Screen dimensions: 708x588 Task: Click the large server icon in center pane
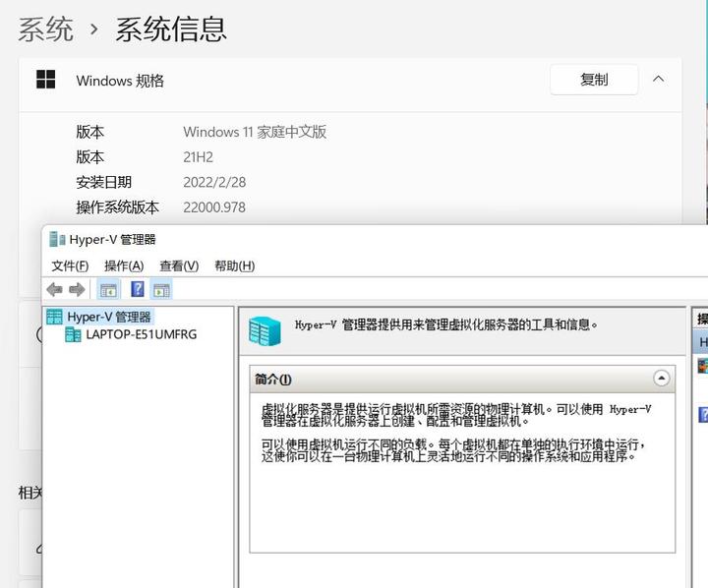pos(265,331)
